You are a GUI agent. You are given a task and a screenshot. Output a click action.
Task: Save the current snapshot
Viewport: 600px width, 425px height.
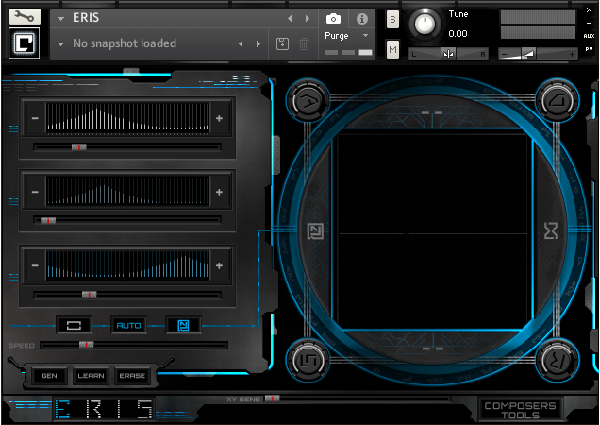point(282,44)
